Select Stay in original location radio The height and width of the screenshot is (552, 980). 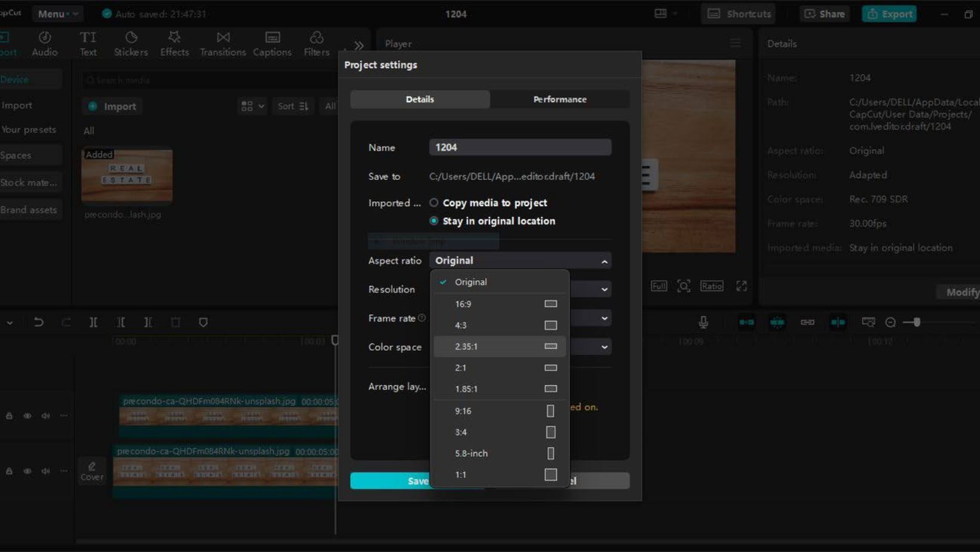point(434,221)
